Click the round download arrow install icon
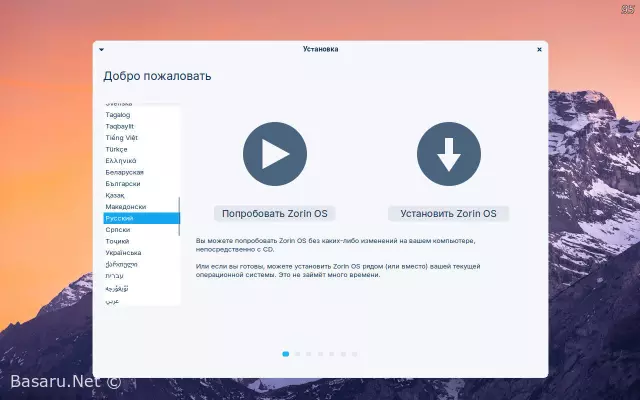The height and width of the screenshot is (400, 640). pyautogui.click(x=449, y=154)
